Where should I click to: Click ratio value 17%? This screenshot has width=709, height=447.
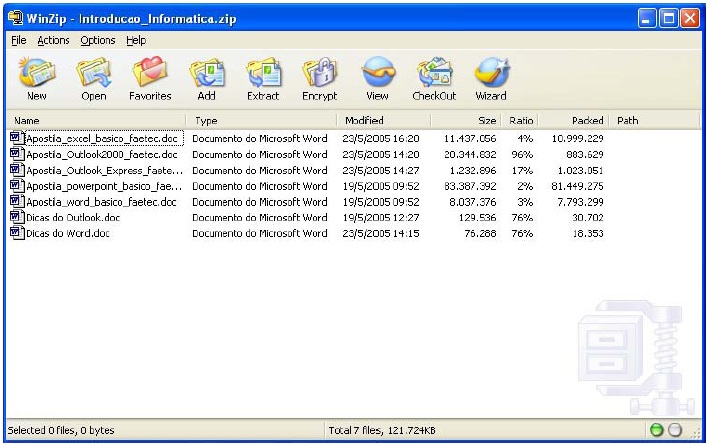pyautogui.click(x=522, y=170)
